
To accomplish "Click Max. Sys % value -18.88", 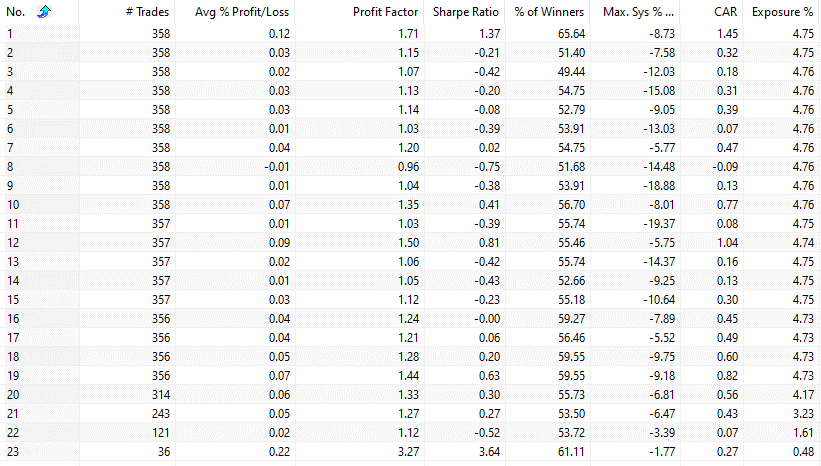I will pyautogui.click(x=659, y=185).
